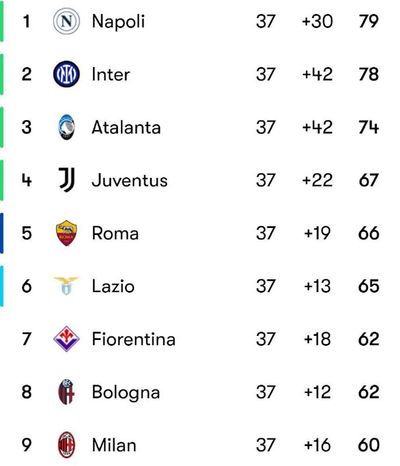Image resolution: width=400 pixels, height=466 pixels.
Task: Select the Atalanta team name
Action: [126, 127]
